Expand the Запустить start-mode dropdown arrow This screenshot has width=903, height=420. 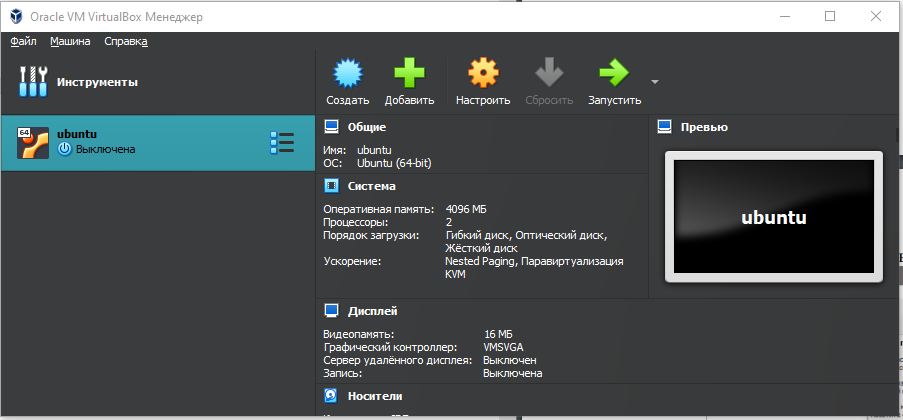point(655,82)
